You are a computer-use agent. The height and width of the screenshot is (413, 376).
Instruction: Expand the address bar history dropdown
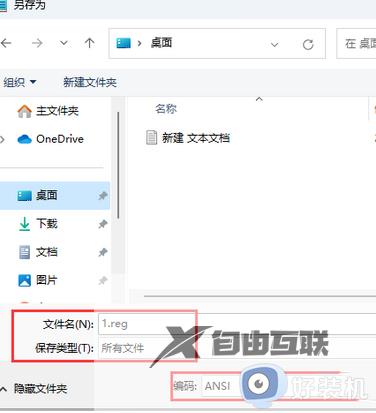pyautogui.click(x=274, y=44)
